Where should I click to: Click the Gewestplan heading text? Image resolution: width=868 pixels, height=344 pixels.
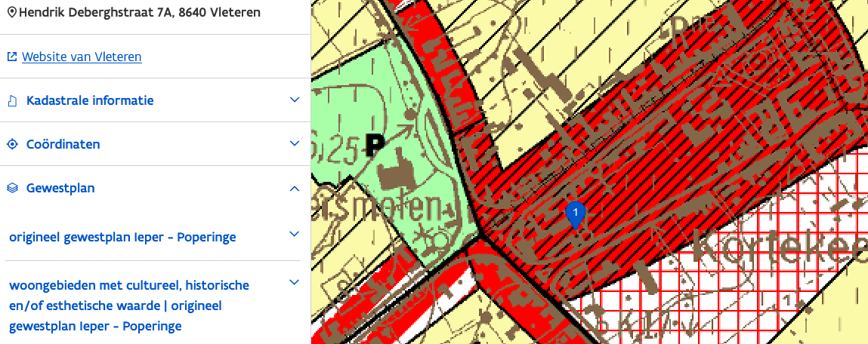click(x=60, y=188)
